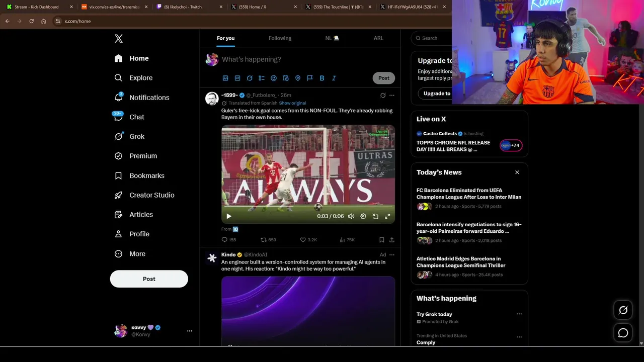Add a GIF in the composer

pos(237,78)
